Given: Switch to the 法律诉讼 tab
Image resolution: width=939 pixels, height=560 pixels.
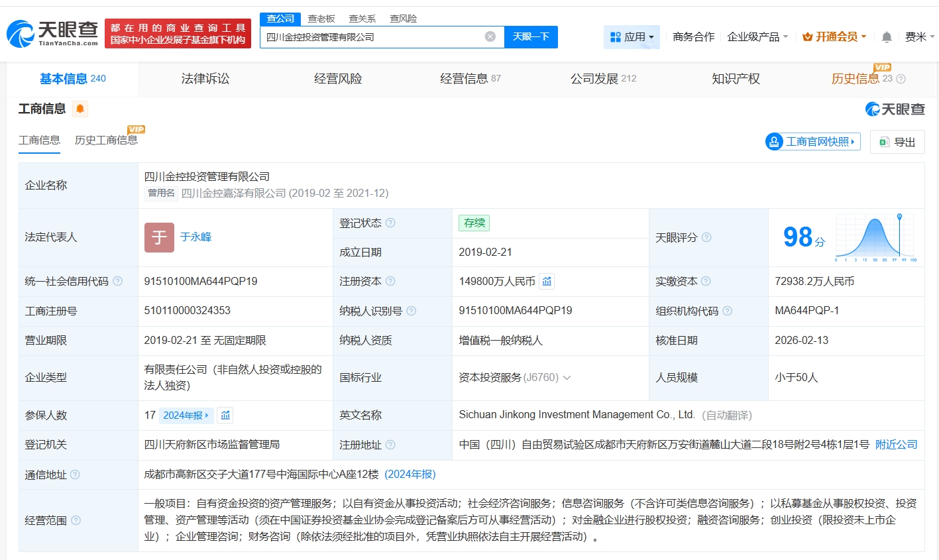Looking at the screenshot, I should coord(205,79).
